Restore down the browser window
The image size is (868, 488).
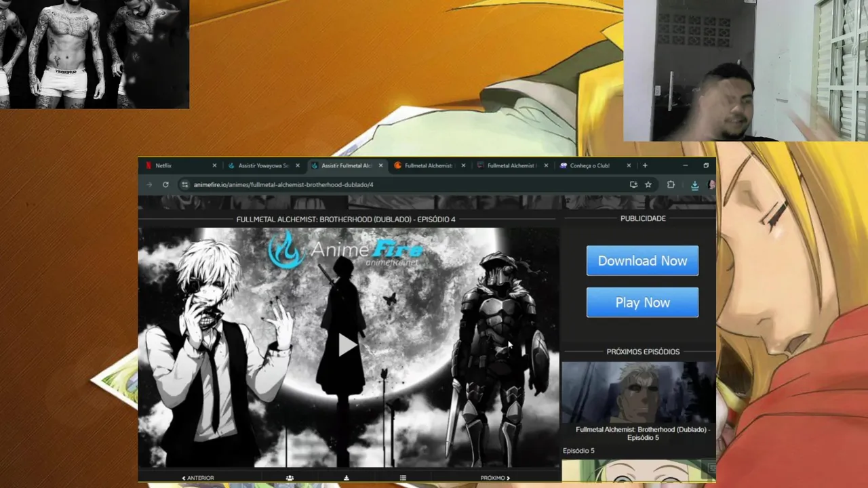pos(706,165)
